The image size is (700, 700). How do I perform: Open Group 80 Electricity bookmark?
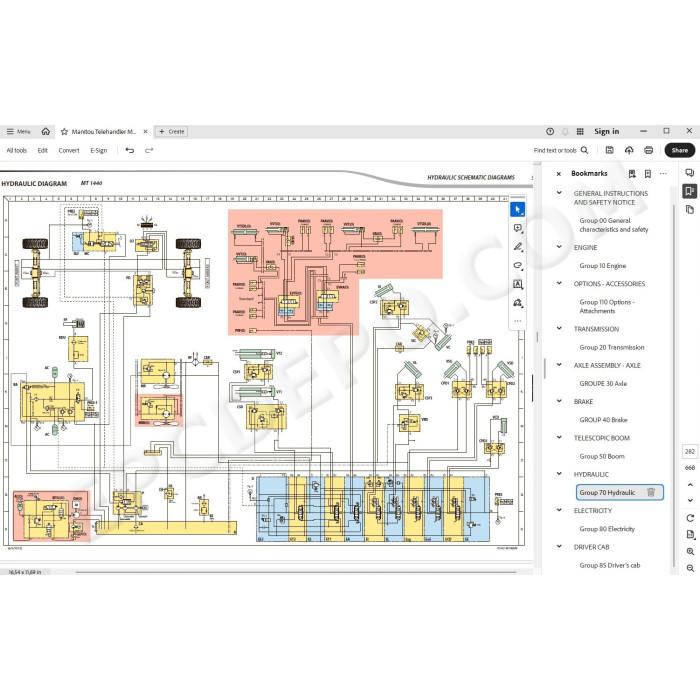click(x=607, y=529)
